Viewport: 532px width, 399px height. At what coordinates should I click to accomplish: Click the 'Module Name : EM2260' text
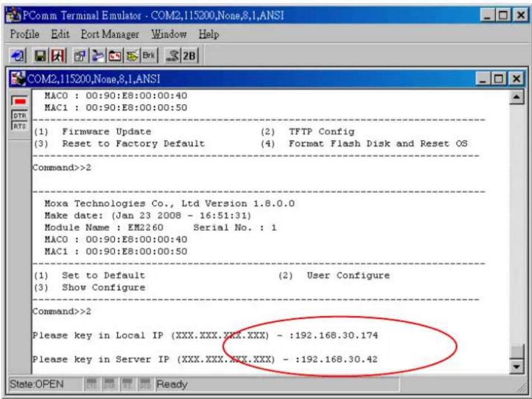pos(104,228)
